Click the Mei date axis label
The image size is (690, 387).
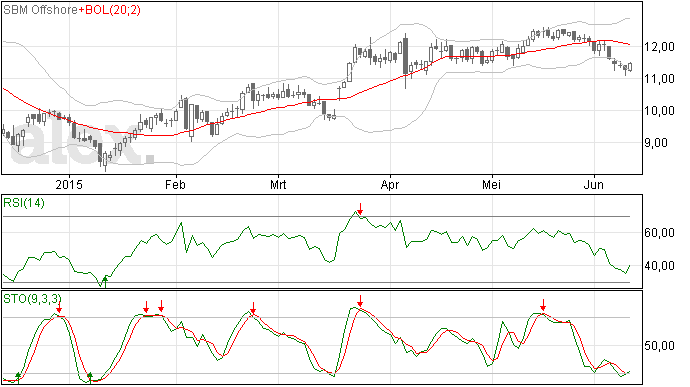pyautogui.click(x=492, y=184)
